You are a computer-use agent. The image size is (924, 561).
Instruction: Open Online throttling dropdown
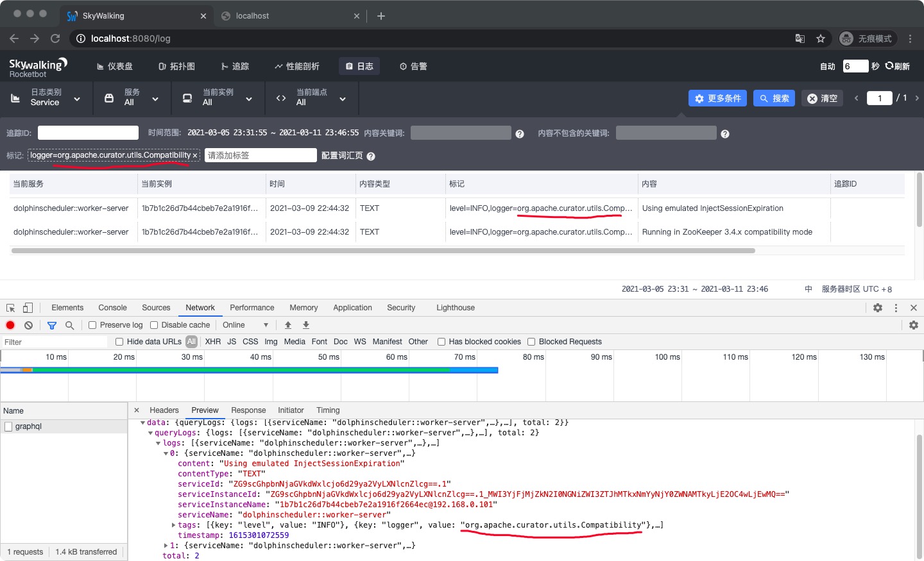[246, 325]
